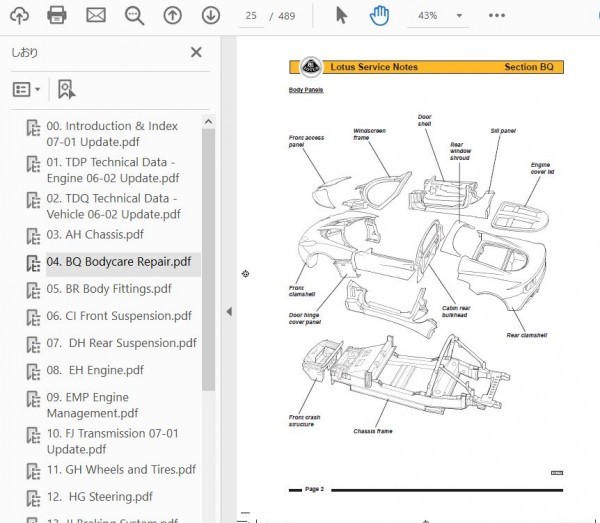
Task: Open bookmark 11. GH Wheels and Tires.pdf
Action: (x=121, y=470)
